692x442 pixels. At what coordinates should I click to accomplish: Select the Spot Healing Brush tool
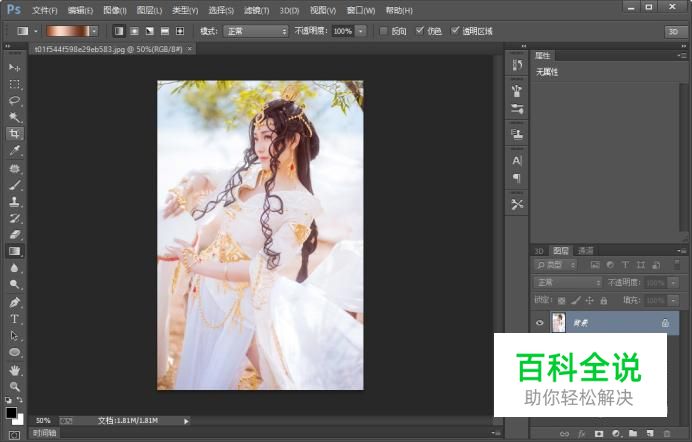[x=15, y=169]
